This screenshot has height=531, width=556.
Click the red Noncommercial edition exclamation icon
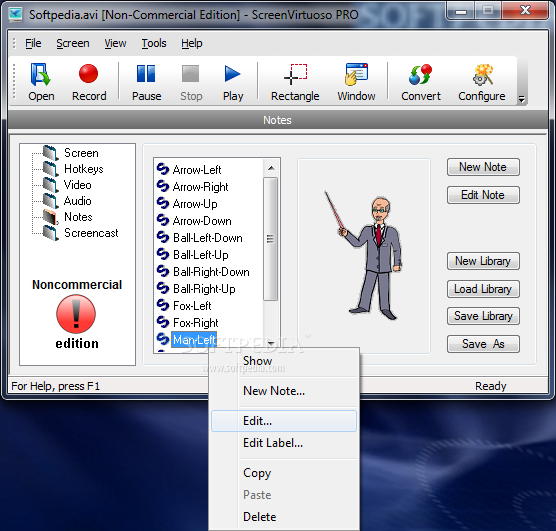(x=76, y=314)
